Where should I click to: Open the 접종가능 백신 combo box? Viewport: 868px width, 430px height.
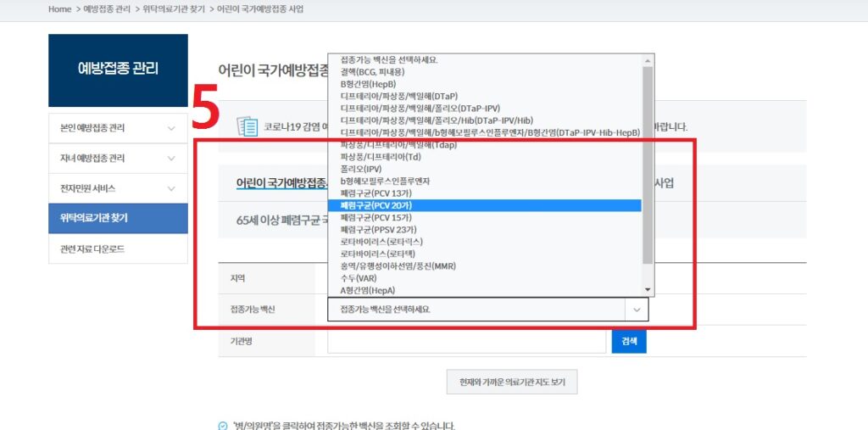point(487,310)
